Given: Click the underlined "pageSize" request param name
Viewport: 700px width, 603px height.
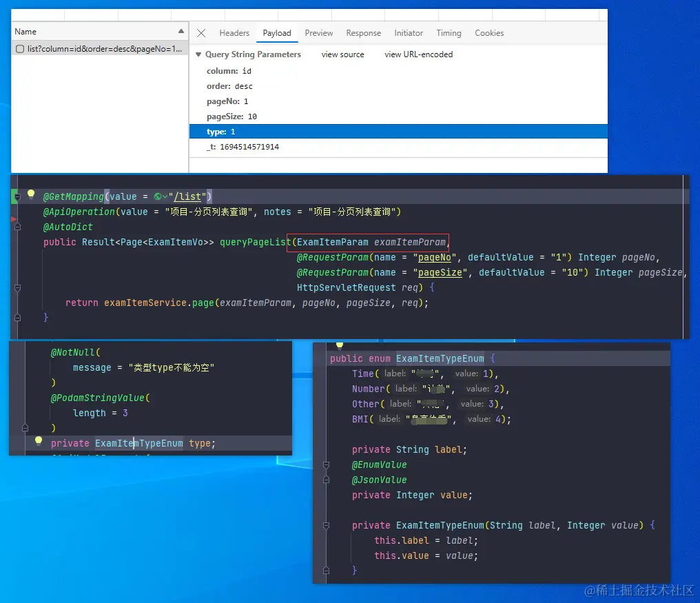Looking at the screenshot, I should (440, 272).
